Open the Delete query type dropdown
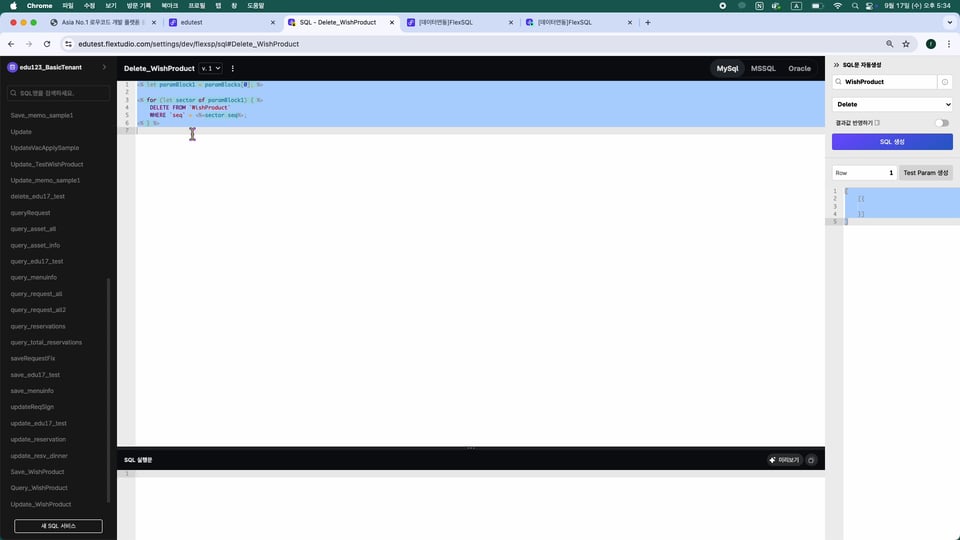This screenshot has height=540, width=960. pyautogui.click(x=892, y=105)
